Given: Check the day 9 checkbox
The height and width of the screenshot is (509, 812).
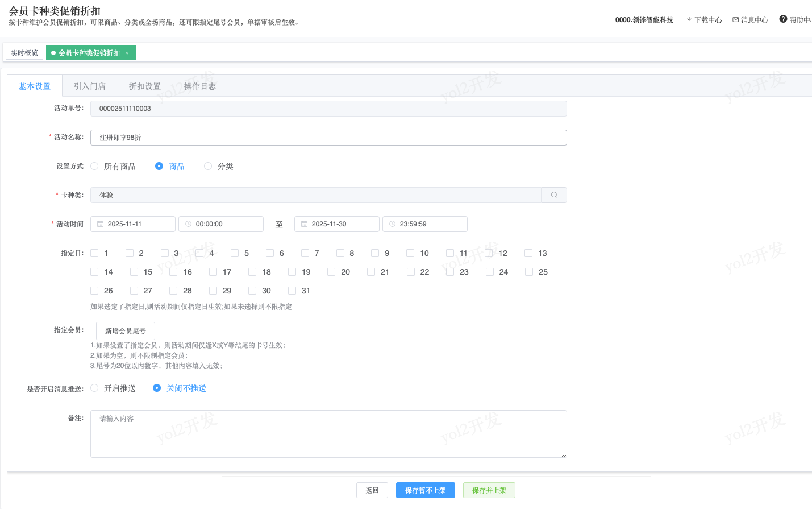Looking at the screenshot, I should pos(375,253).
